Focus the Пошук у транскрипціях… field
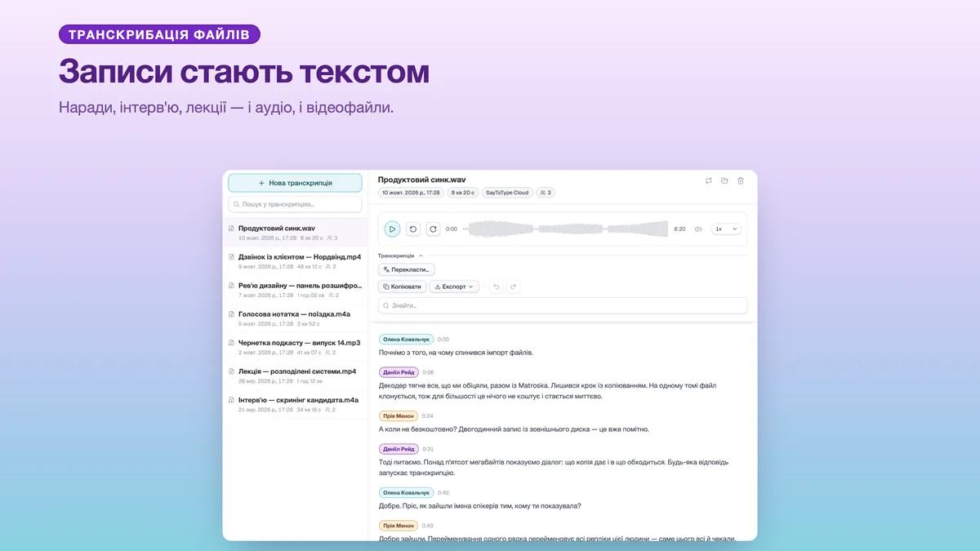 click(x=295, y=204)
